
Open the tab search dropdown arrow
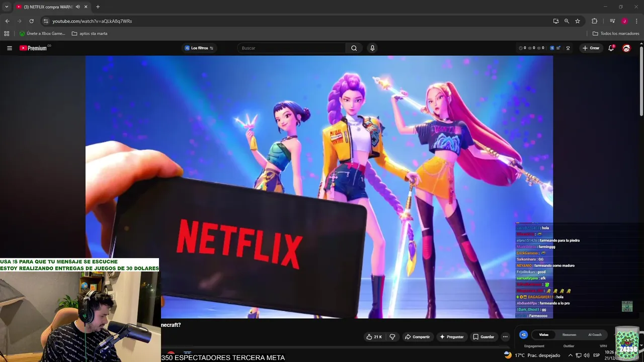coord(7,7)
